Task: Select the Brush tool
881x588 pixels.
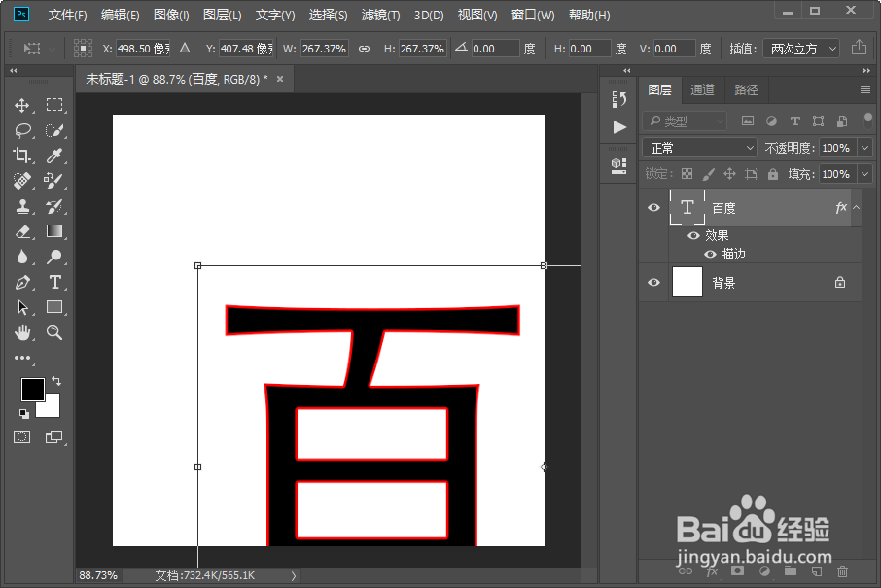Action: [x=54, y=181]
